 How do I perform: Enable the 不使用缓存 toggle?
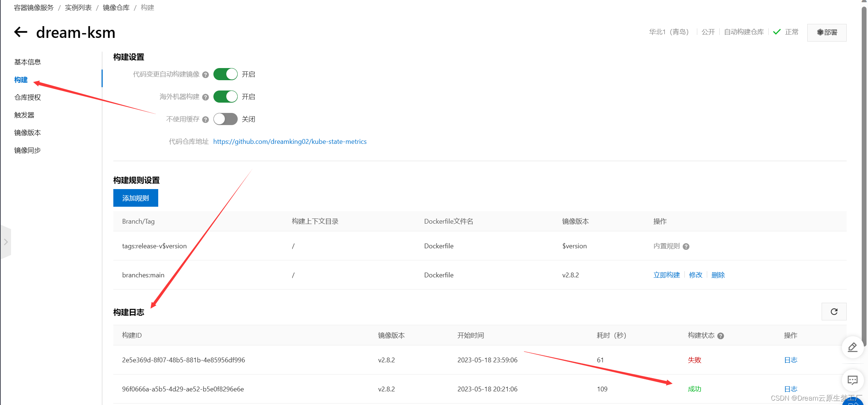tap(225, 119)
